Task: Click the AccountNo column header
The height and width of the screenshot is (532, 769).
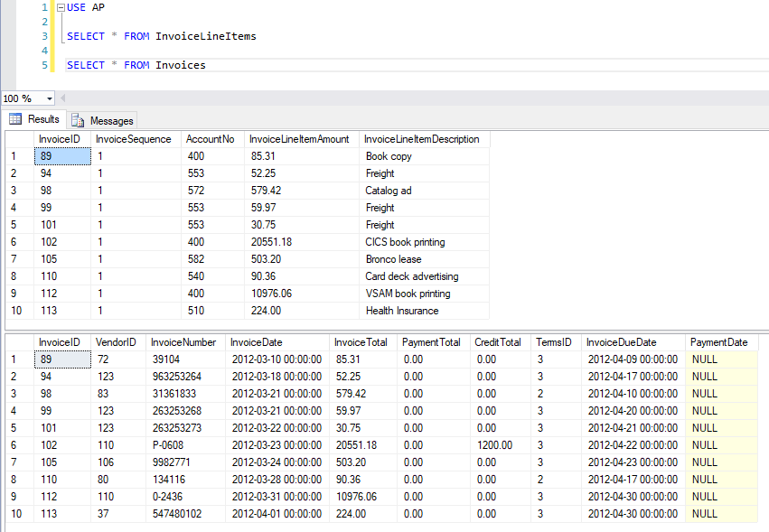Action: (x=211, y=138)
